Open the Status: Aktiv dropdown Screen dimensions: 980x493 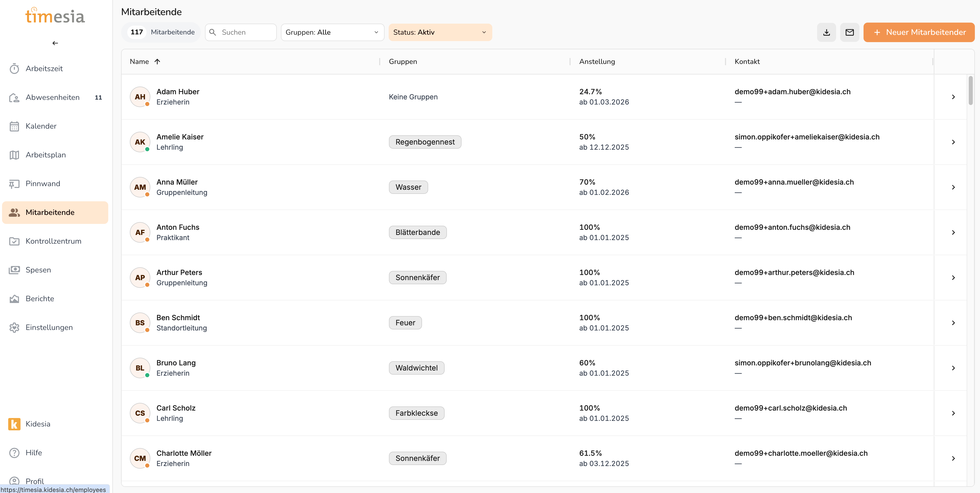pos(440,32)
